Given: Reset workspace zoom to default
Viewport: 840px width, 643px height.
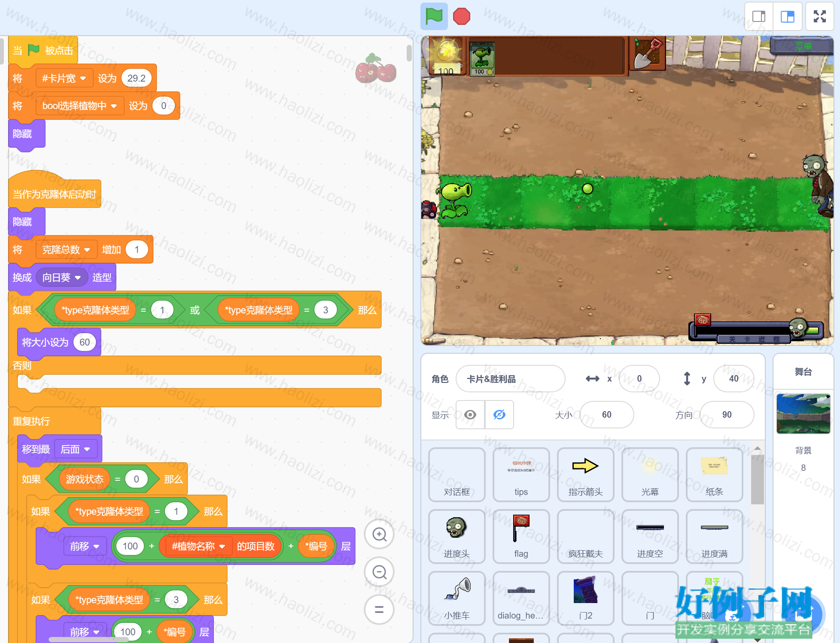Looking at the screenshot, I should 379,610.
